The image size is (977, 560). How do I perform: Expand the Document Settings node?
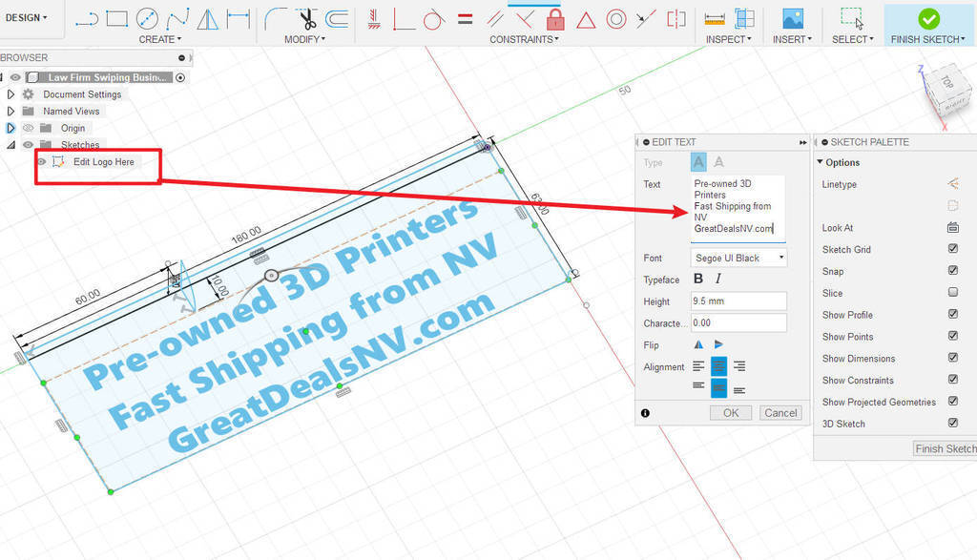pyautogui.click(x=10, y=94)
